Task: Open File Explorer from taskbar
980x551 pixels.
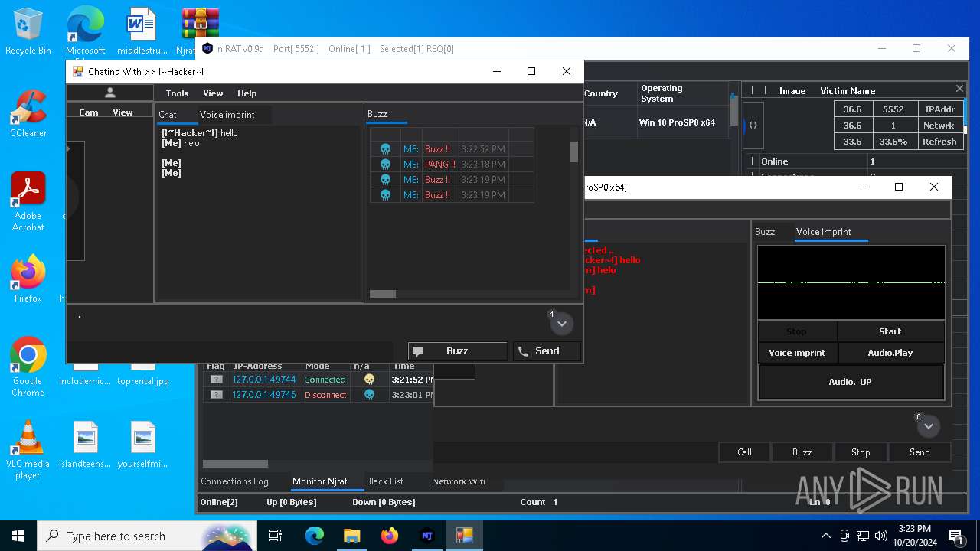Action: pyautogui.click(x=351, y=536)
